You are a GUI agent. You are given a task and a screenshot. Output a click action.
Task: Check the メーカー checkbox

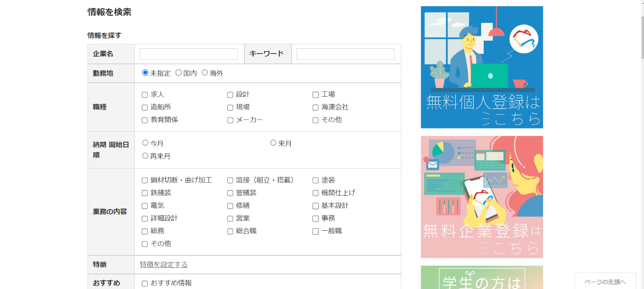click(230, 120)
